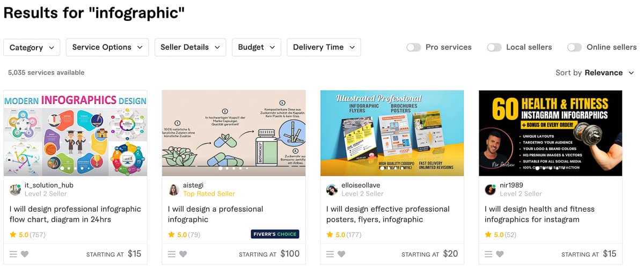Viewport: 644px width, 275px height.
Task: Click the star rating 5.0 (52)
Action: tap(501, 235)
